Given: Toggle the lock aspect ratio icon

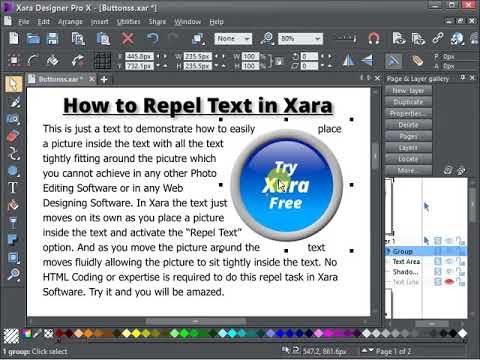Looking at the screenshot, I should coord(279,61).
